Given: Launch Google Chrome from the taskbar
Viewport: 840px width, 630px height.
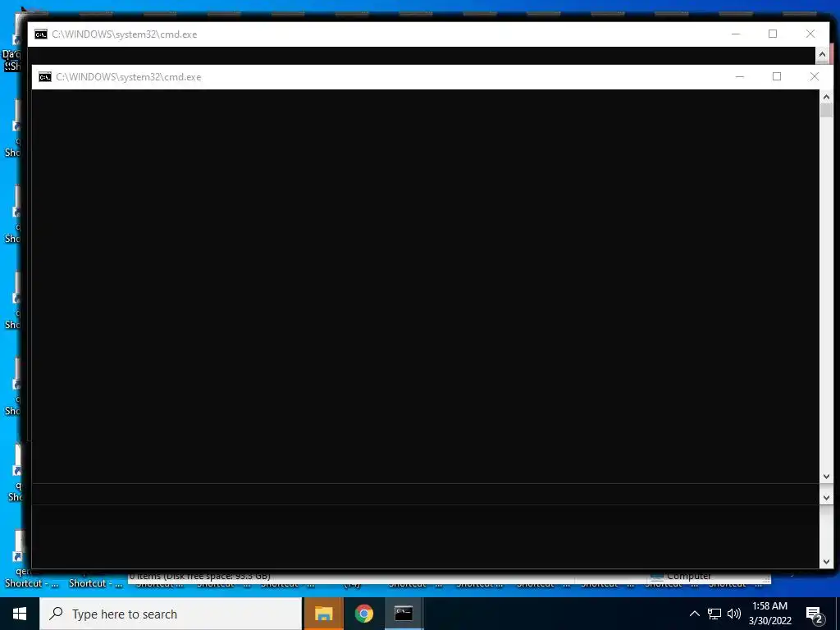Looking at the screenshot, I should tap(363, 614).
